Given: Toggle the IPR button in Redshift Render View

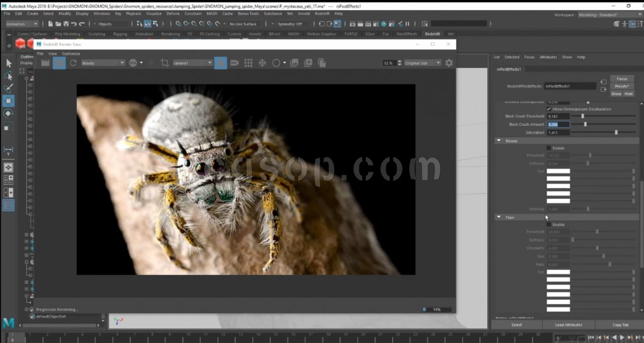Looking at the screenshot, I should tap(59, 63).
